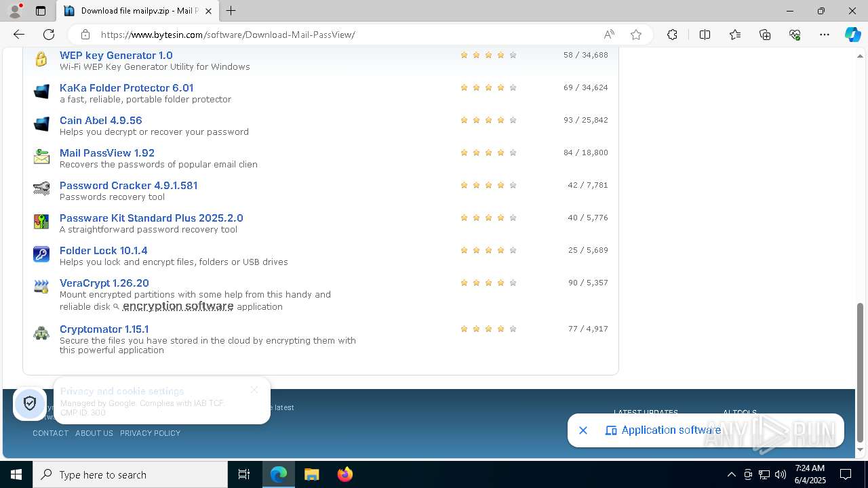
Task: Click the Cryptomator star rating
Action: click(488, 329)
